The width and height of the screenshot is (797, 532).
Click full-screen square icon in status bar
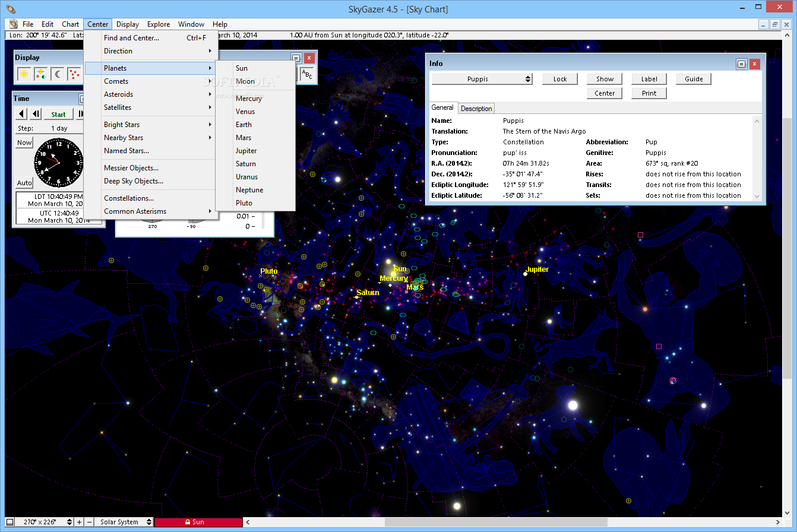click(x=10, y=522)
